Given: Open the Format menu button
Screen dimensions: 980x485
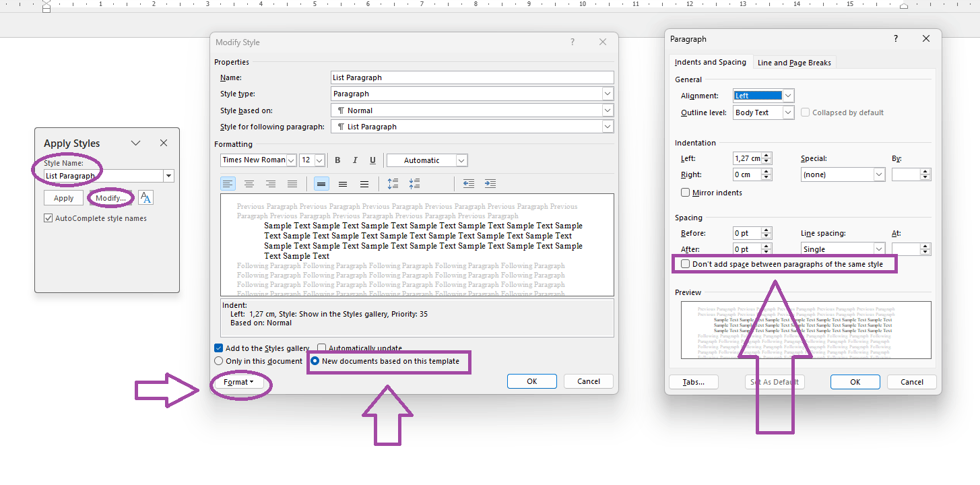Looking at the screenshot, I should 239,382.
